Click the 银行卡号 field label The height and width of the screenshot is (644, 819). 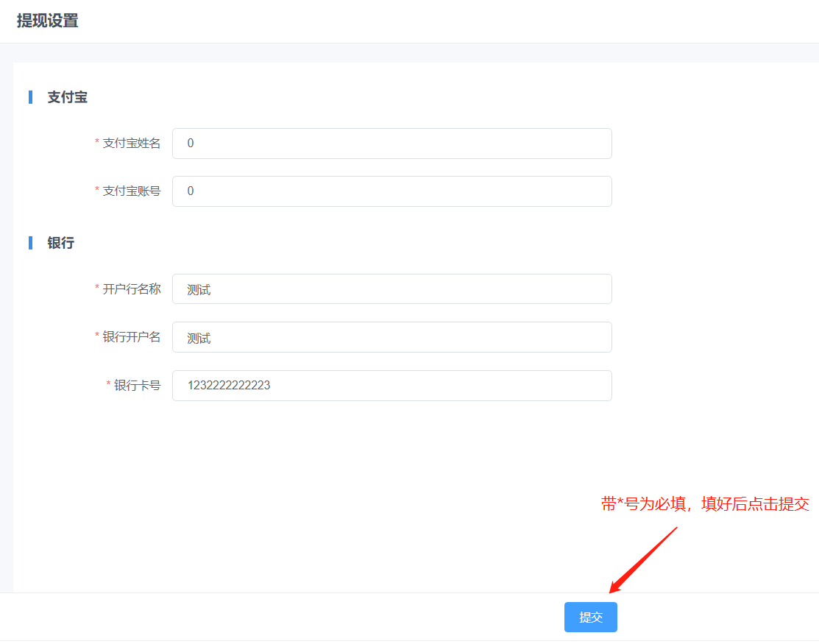[138, 386]
